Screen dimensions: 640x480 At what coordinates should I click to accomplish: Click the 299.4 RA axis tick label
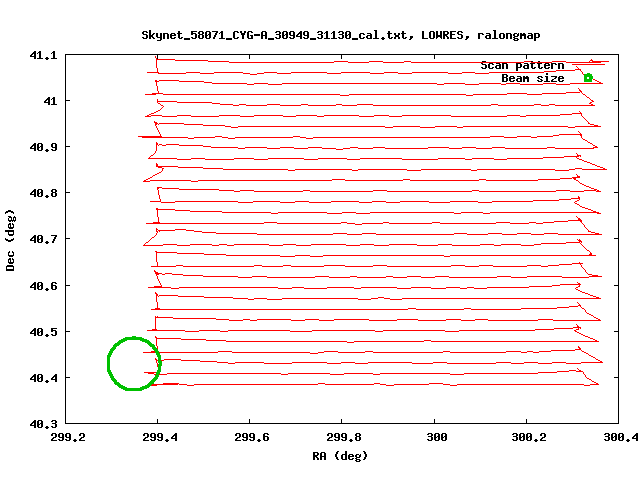[x=160, y=437]
